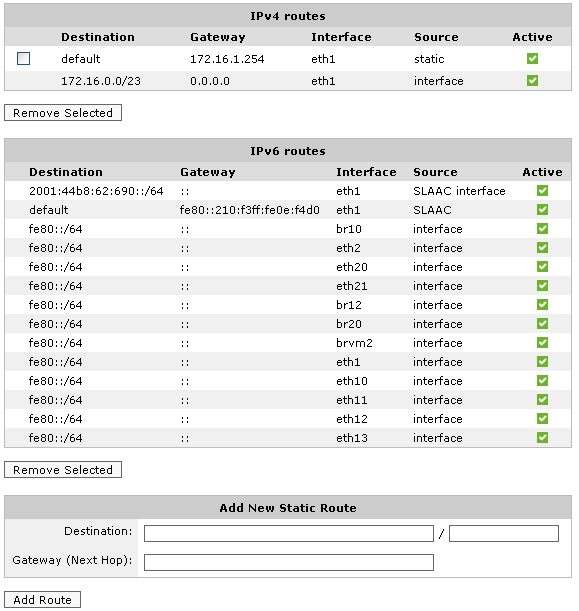The height and width of the screenshot is (611, 579).
Task: Click Remove Selected under IPv4 routes
Action: point(63,113)
